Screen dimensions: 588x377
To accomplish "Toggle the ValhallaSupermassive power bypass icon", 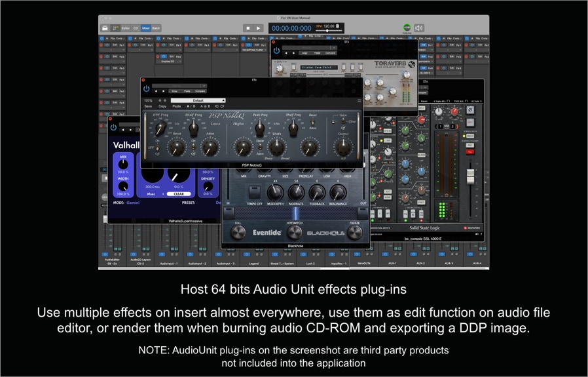I will point(113,127).
